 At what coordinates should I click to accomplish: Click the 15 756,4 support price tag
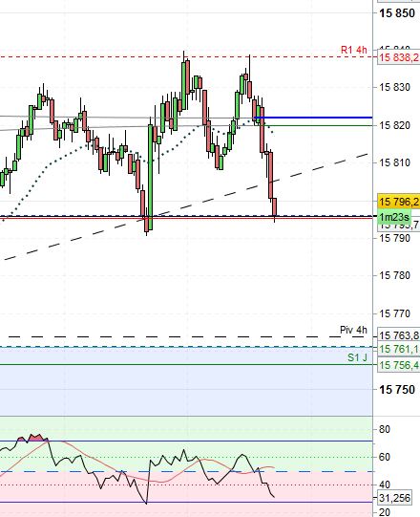tap(399, 365)
